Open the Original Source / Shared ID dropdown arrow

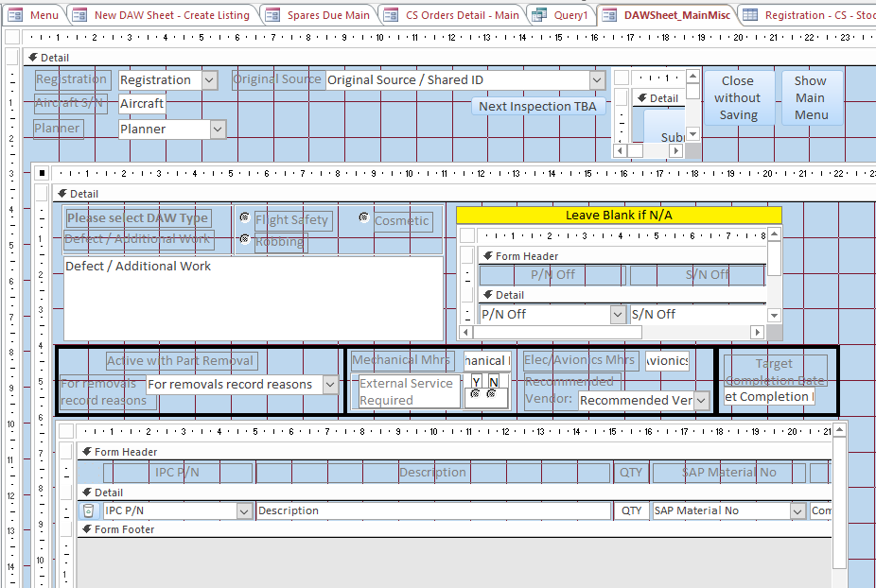pos(597,79)
